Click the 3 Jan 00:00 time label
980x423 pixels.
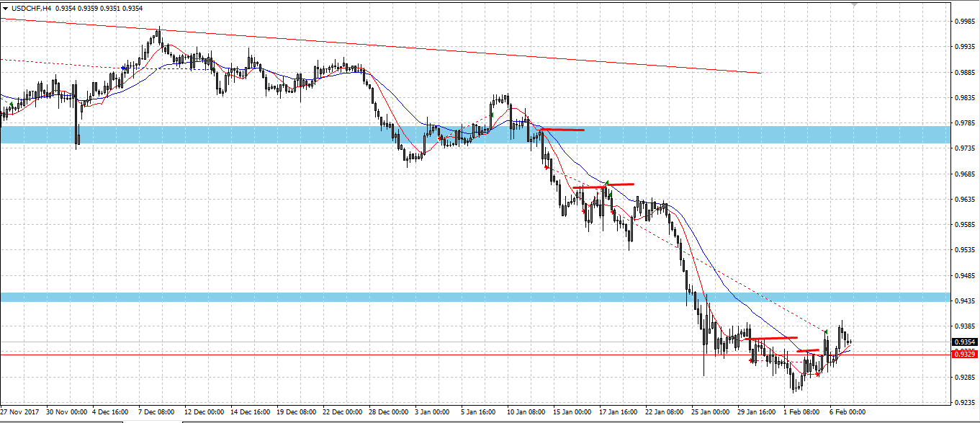(x=433, y=412)
